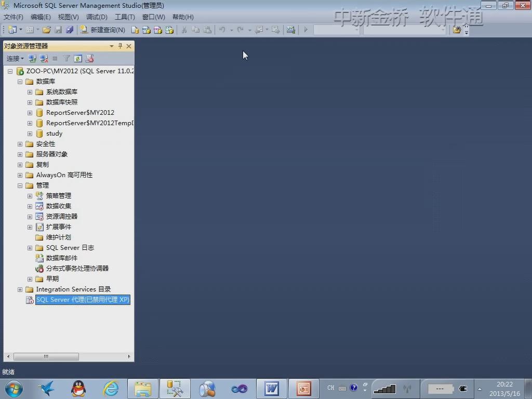This screenshot has height=399, width=532.
Task: Click the Delete script icon in Object Explorer toolbar
Action: click(89, 58)
